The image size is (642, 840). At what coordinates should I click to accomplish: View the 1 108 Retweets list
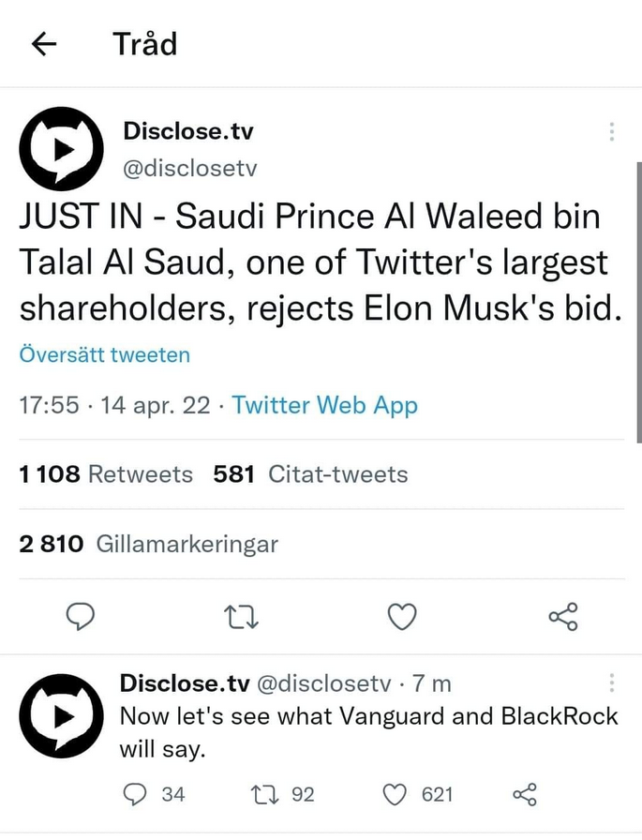[x=106, y=474]
